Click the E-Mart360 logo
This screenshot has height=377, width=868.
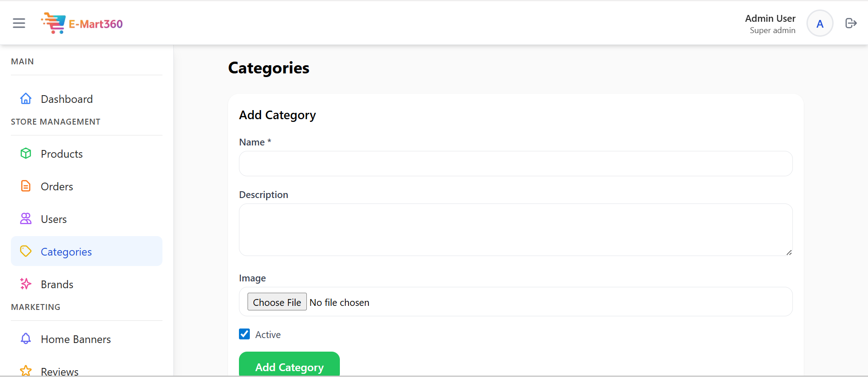pyautogui.click(x=81, y=23)
